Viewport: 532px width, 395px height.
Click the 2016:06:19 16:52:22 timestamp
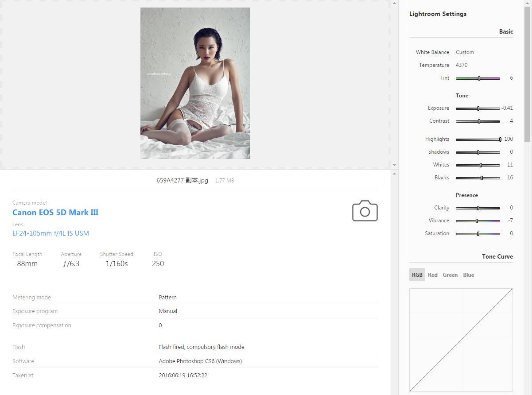(x=183, y=376)
